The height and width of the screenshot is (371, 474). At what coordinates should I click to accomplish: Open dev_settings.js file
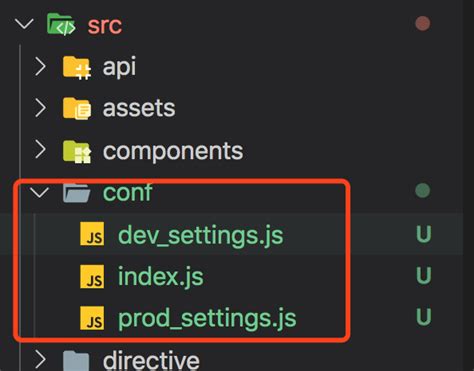click(201, 235)
